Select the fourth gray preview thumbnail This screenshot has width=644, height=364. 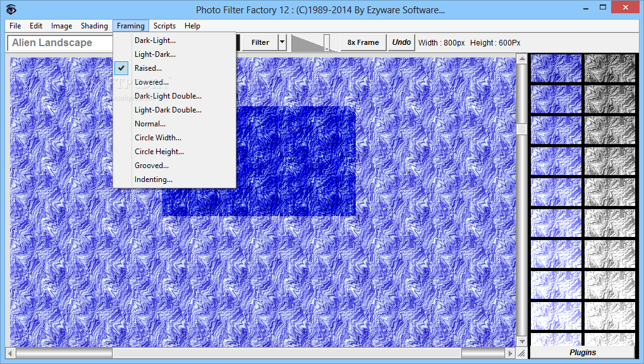(610, 161)
